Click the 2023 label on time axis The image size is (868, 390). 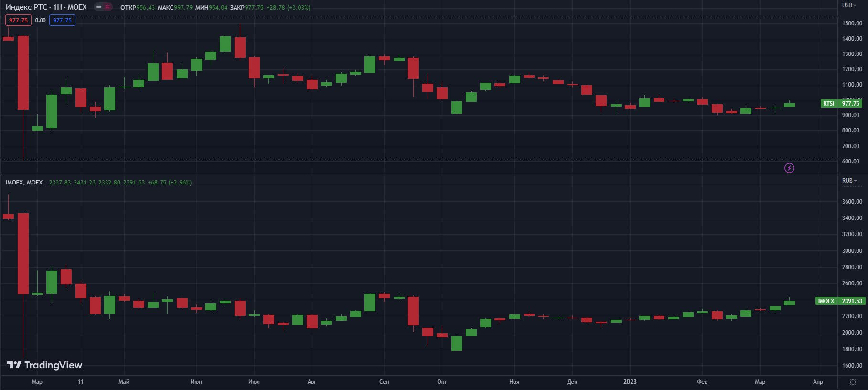point(630,382)
